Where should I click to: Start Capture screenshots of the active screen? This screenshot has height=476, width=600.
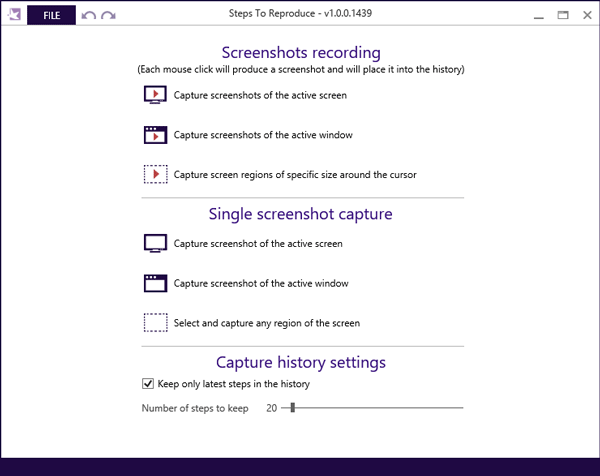pyautogui.click(x=260, y=95)
